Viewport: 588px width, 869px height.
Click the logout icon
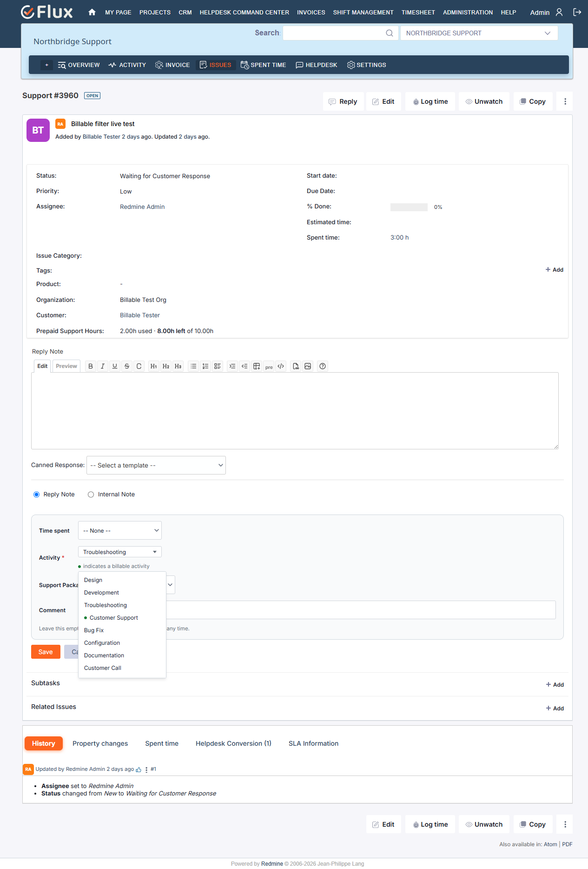(577, 12)
